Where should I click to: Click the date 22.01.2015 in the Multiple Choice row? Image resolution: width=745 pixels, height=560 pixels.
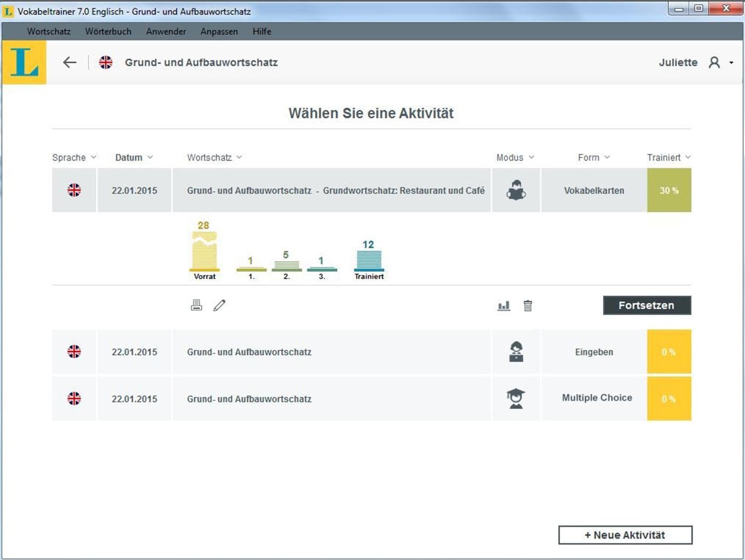click(x=134, y=398)
